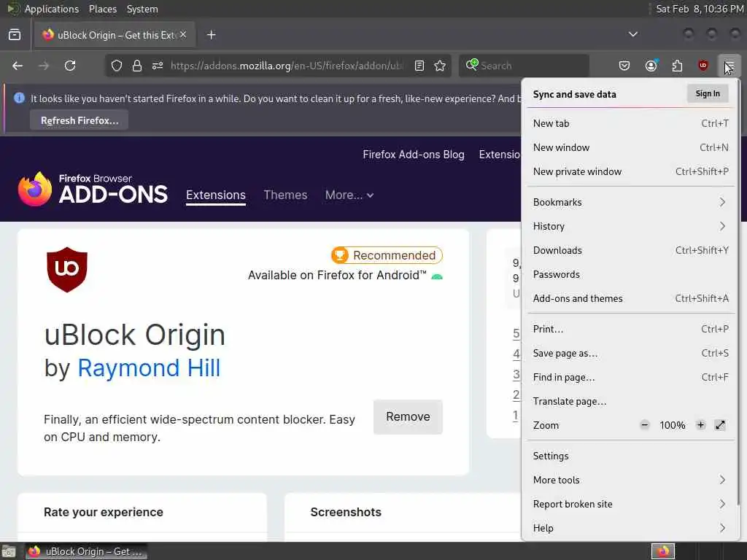
Task: Click the site padlock icon
Action: point(137,66)
